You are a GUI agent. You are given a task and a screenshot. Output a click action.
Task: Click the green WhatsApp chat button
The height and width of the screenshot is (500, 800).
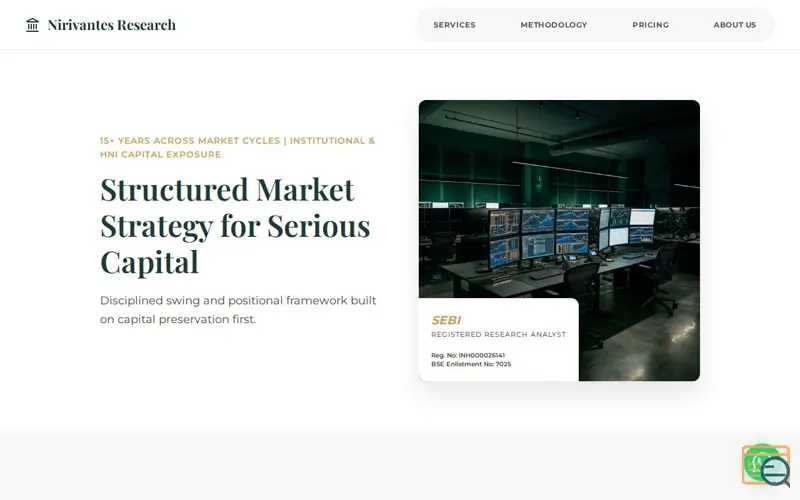762,462
